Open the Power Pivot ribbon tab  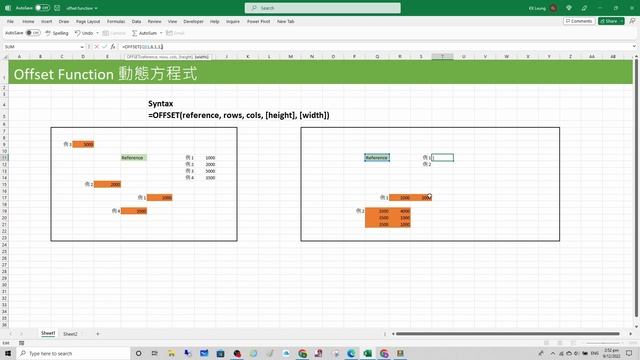pos(258,21)
